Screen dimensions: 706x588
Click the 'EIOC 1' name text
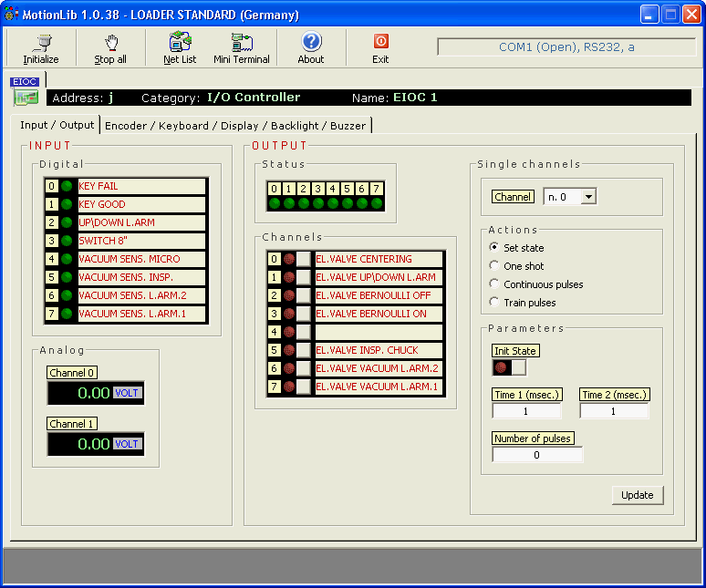(415, 98)
